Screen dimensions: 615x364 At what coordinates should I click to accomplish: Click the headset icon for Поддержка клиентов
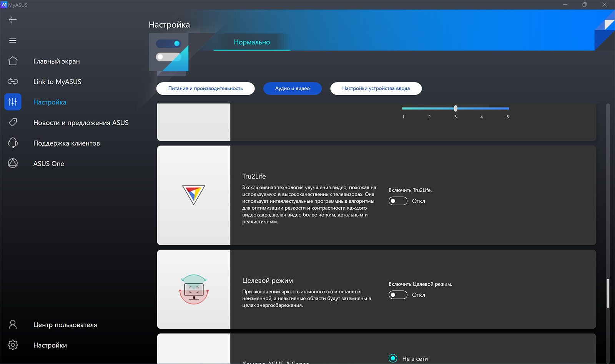pos(13,143)
